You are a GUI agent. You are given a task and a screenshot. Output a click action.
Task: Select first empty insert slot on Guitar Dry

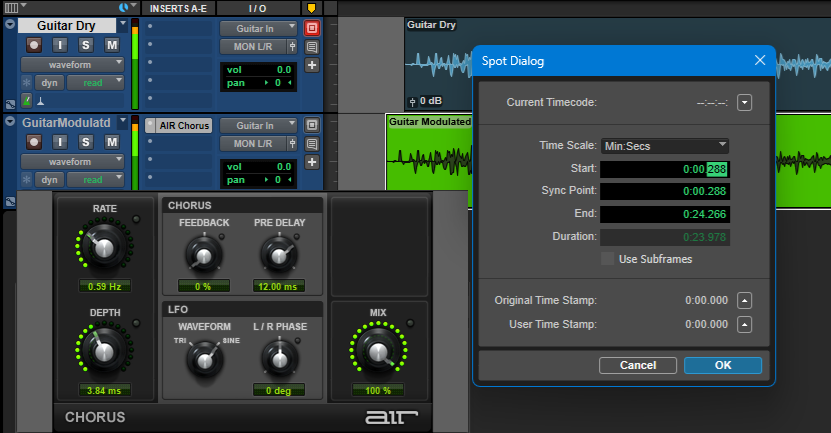click(x=179, y=26)
